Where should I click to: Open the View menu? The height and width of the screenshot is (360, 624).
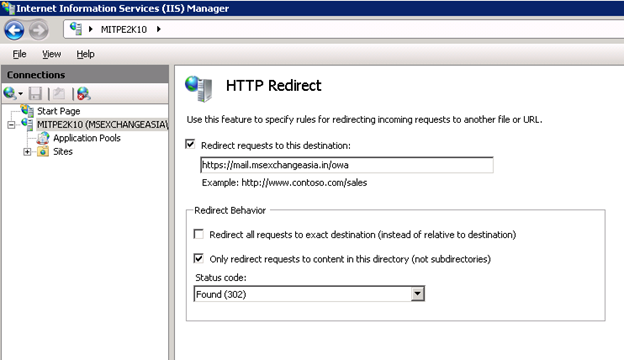click(52, 54)
